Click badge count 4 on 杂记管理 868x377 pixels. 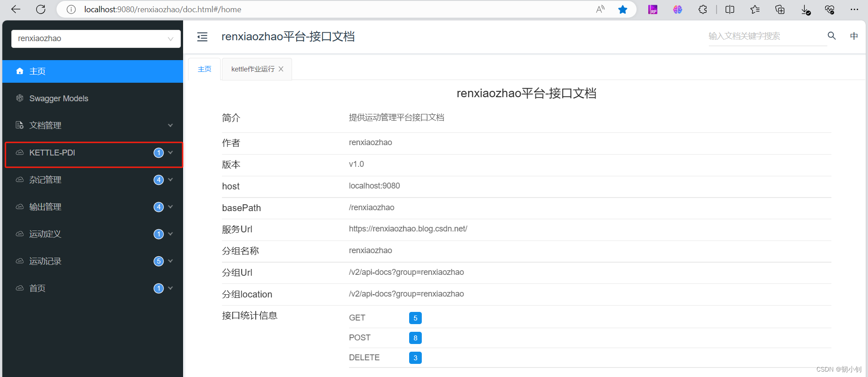[159, 180]
